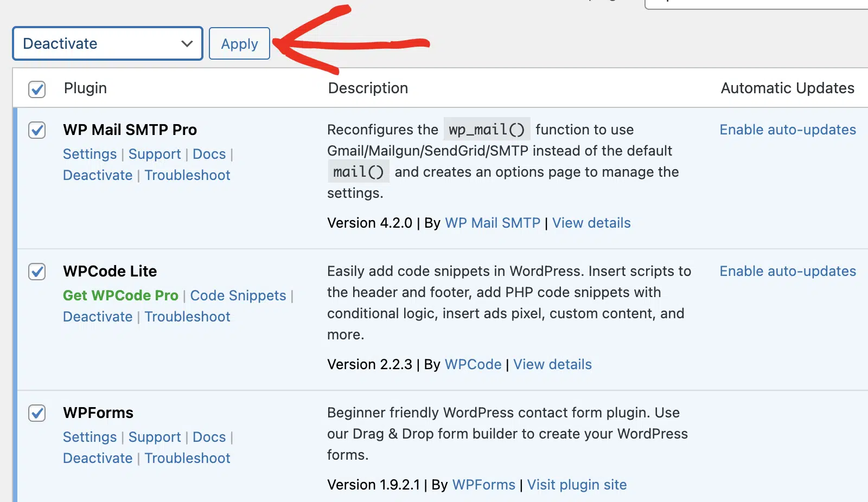
Task: Visit plugin site for WPForms
Action: [577, 485]
